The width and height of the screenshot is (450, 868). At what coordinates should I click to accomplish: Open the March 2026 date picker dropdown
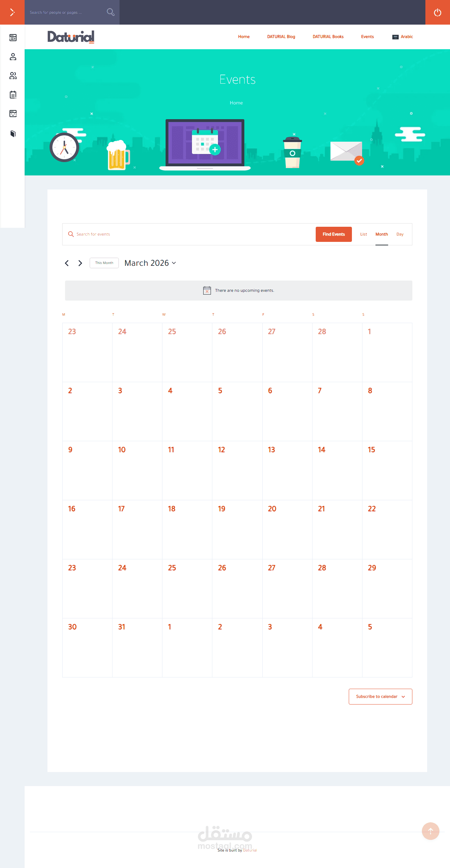(150, 263)
